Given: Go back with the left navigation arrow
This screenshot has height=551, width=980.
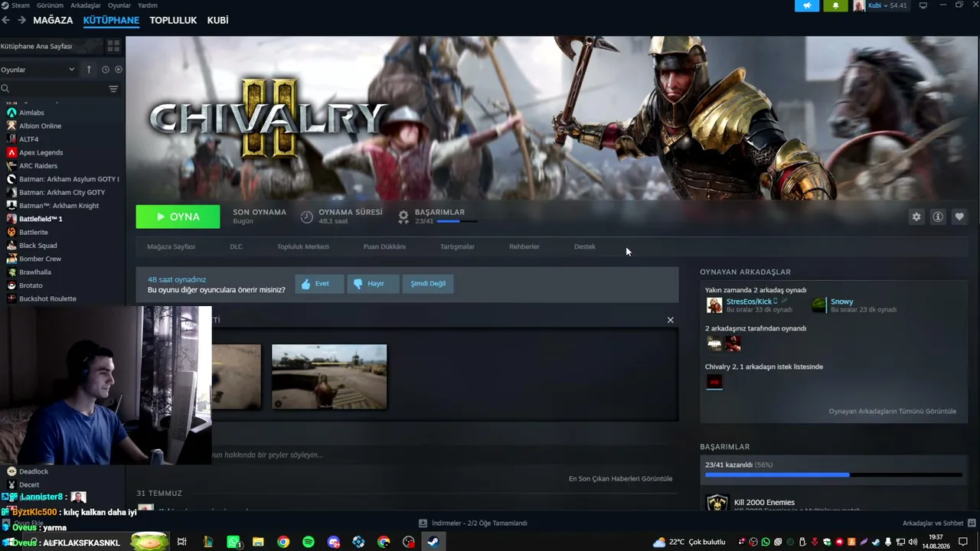Looking at the screenshot, I should 6,20.
